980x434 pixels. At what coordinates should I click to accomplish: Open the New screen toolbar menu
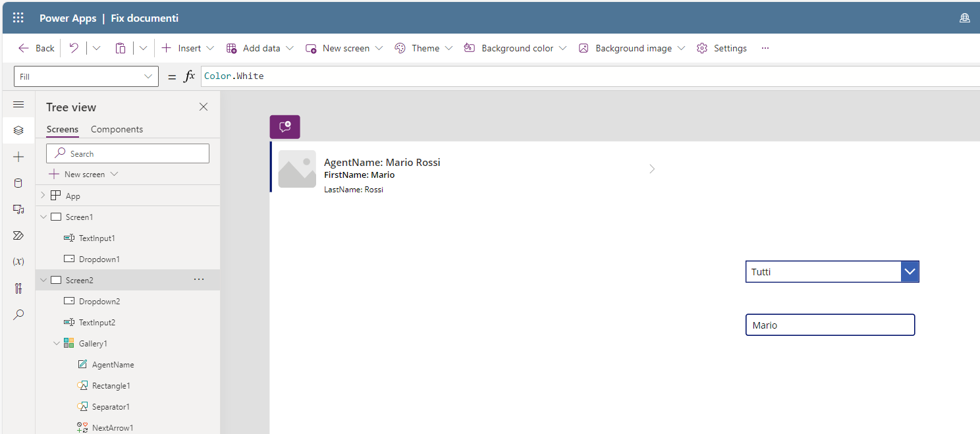(x=344, y=48)
